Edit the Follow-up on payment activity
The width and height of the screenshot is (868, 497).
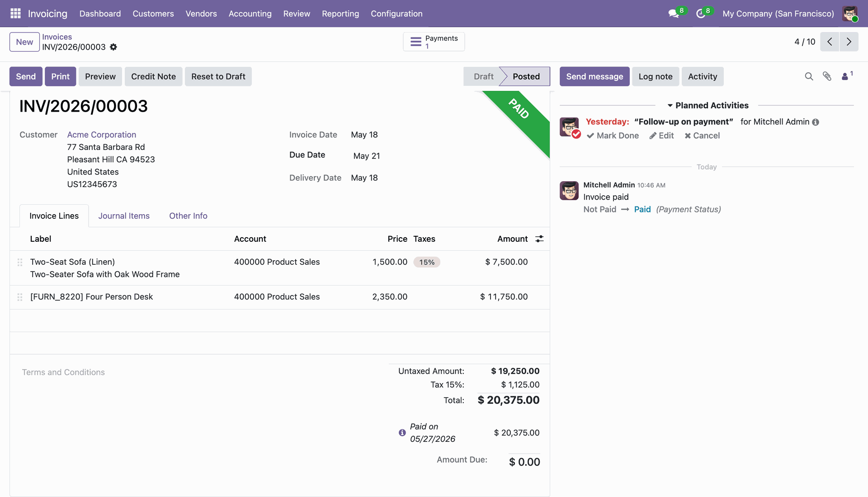point(661,136)
